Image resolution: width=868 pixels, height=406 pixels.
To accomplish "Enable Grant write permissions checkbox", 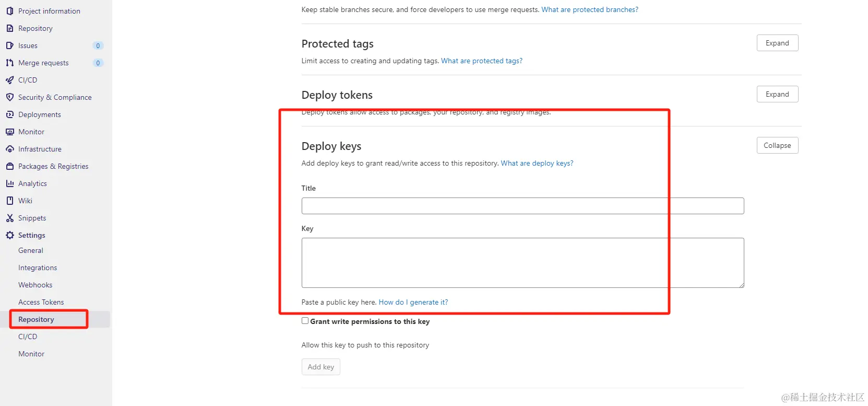I will (305, 321).
